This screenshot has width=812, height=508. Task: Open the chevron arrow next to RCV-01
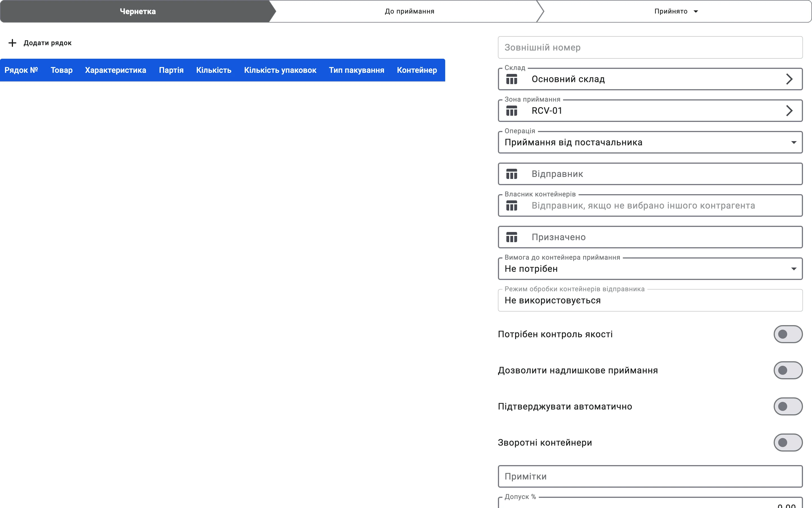pyautogui.click(x=789, y=111)
